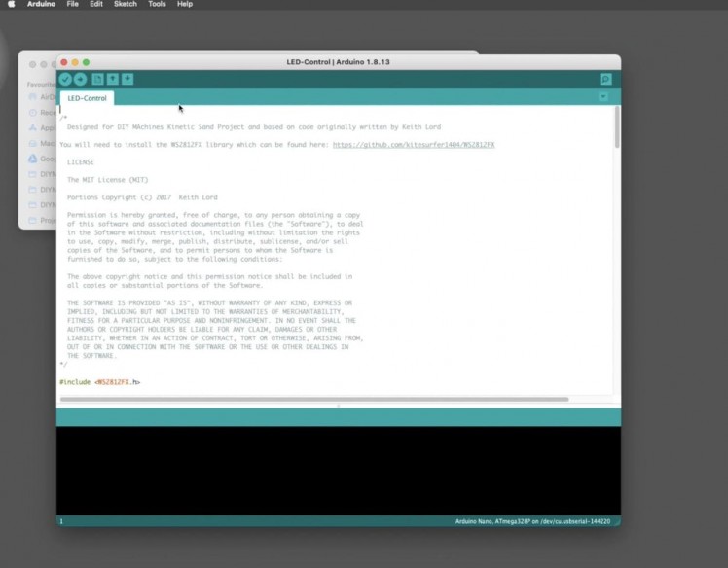Click the board info text in status bar
Image resolution: width=728 pixels, height=568 pixels.
click(532, 521)
